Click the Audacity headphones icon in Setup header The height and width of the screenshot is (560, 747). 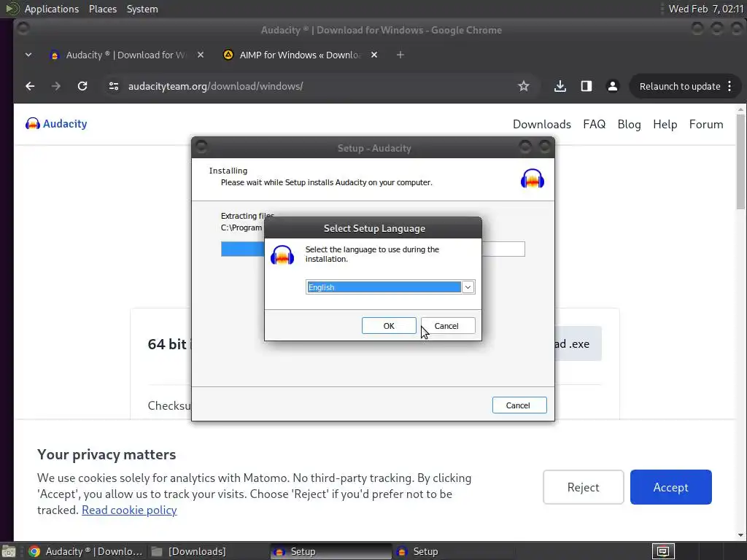coord(532,179)
